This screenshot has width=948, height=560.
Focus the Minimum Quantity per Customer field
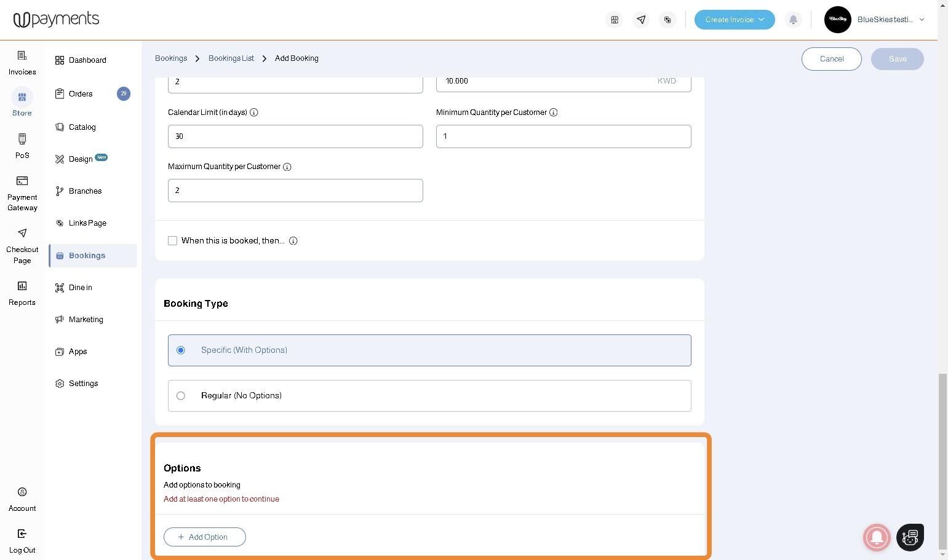(564, 136)
